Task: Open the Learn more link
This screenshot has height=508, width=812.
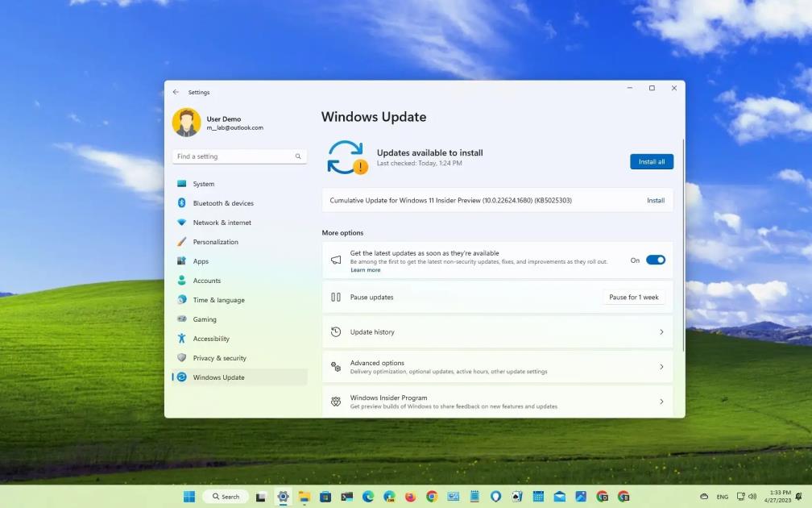Action: (365, 269)
